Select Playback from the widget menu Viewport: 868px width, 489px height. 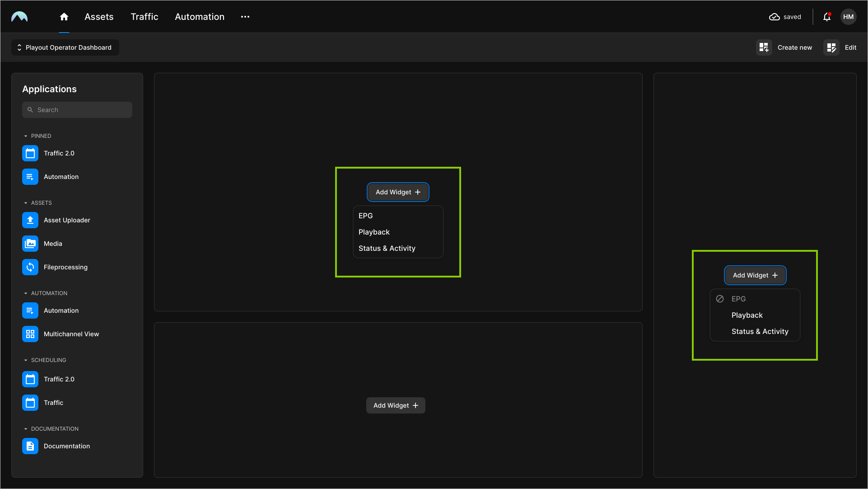(x=373, y=232)
